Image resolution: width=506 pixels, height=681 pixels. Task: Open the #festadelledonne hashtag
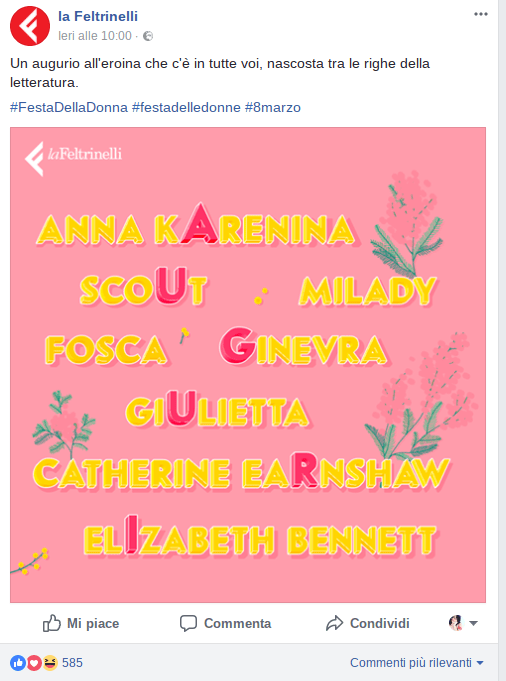pos(186,107)
